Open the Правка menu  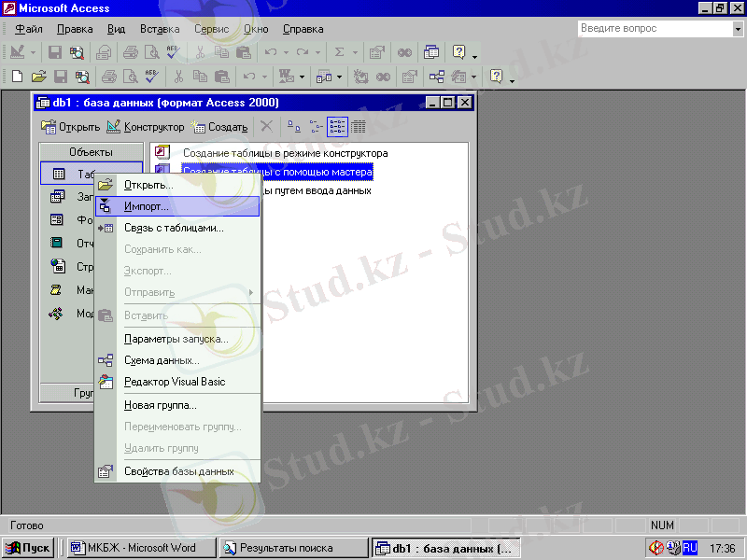tap(75, 30)
